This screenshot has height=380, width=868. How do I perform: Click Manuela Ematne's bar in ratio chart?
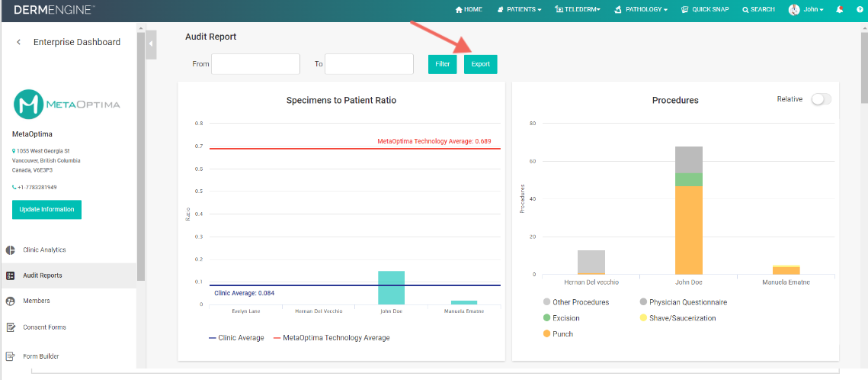(x=464, y=302)
